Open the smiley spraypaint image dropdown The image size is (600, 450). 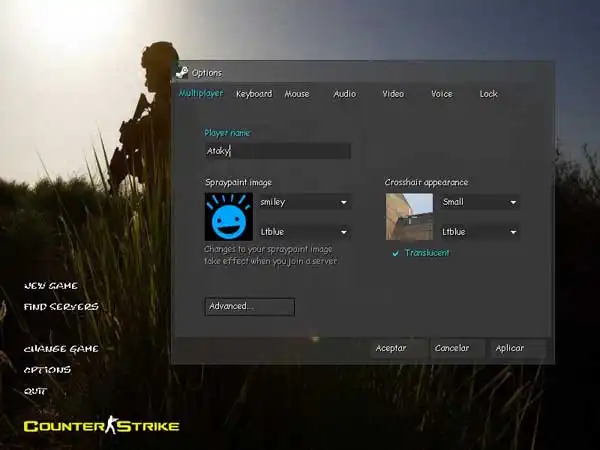click(303, 202)
